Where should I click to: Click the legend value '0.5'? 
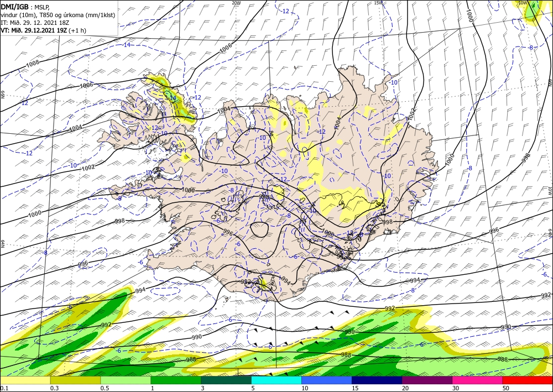pos(104,388)
